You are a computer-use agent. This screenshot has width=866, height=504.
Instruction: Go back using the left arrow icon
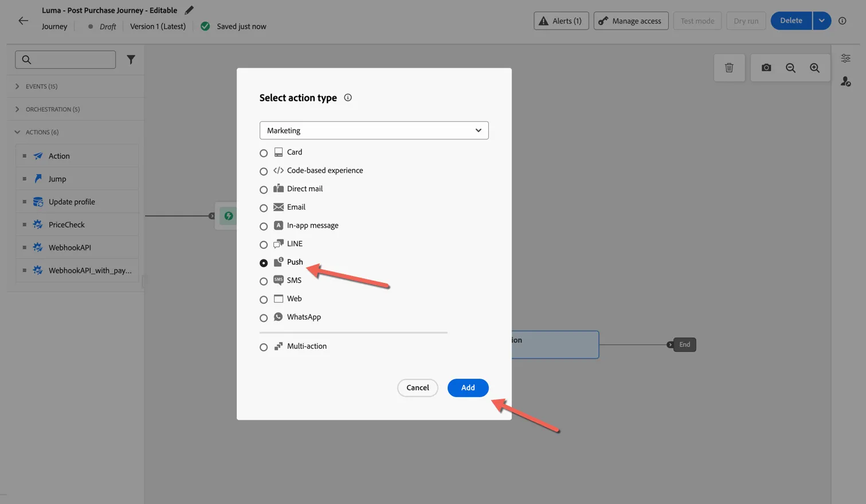(23, 21)
